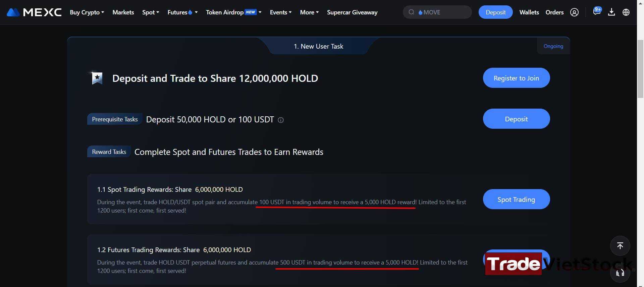Screen dimensions: 644x287
Task: Open the customer support headset icon
Action: [620, 273]
